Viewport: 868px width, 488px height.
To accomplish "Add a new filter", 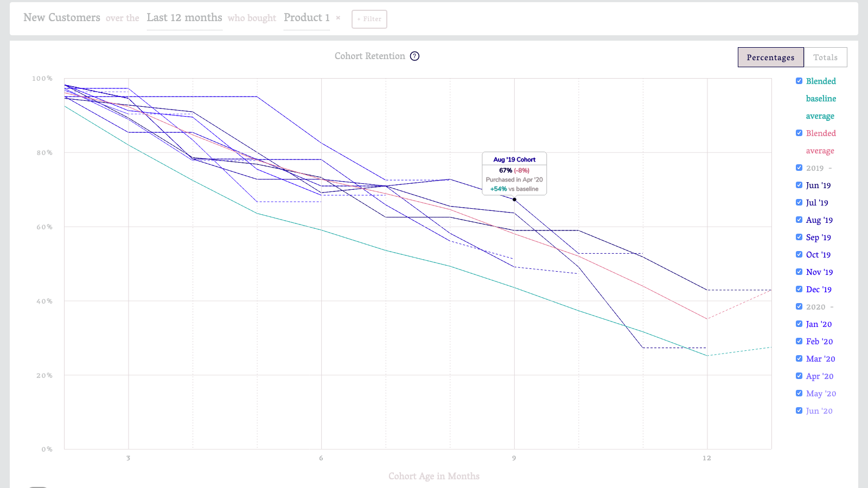I will pos(369,19).
